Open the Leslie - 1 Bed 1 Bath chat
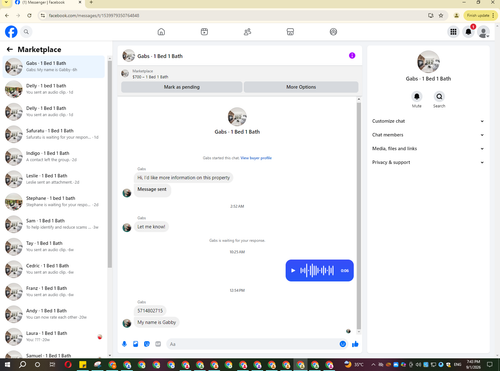This screenshot has width=500, height=371. click(54, 179)
